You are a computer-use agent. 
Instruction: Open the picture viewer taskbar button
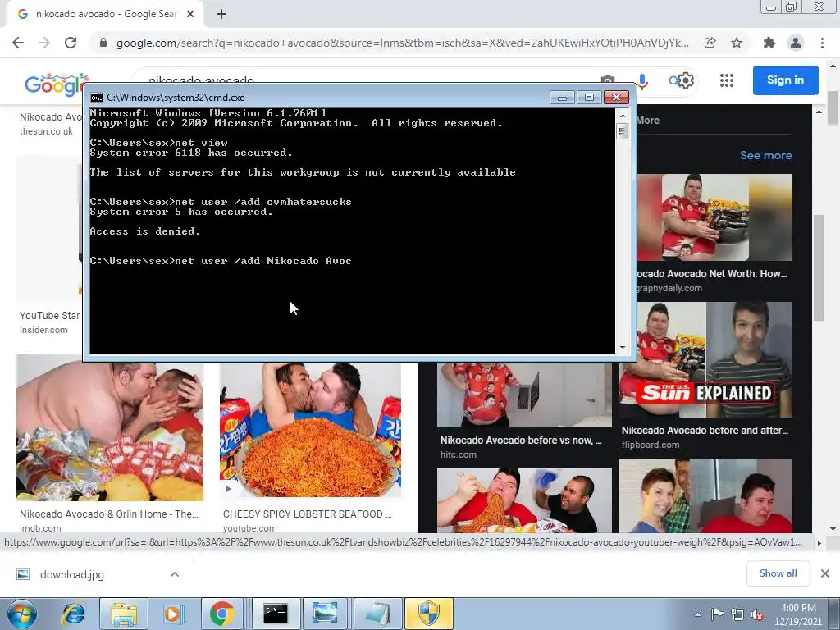[326, 614]
